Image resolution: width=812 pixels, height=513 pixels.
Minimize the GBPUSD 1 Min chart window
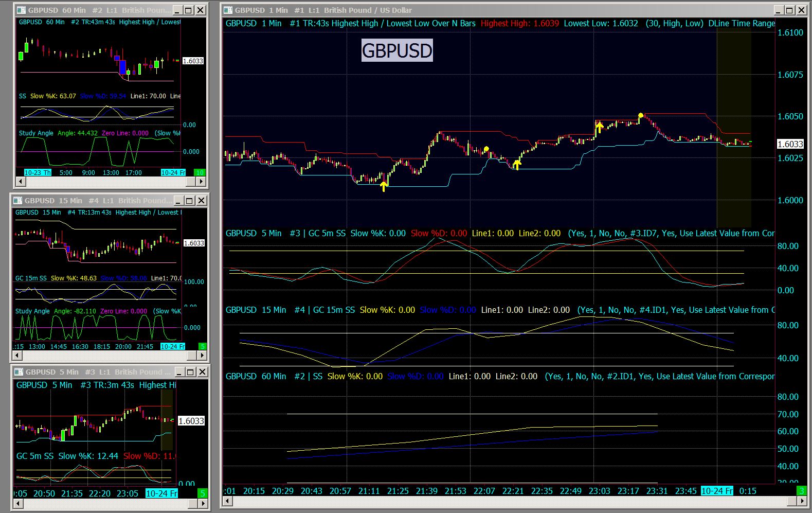[x=779, y=10]
